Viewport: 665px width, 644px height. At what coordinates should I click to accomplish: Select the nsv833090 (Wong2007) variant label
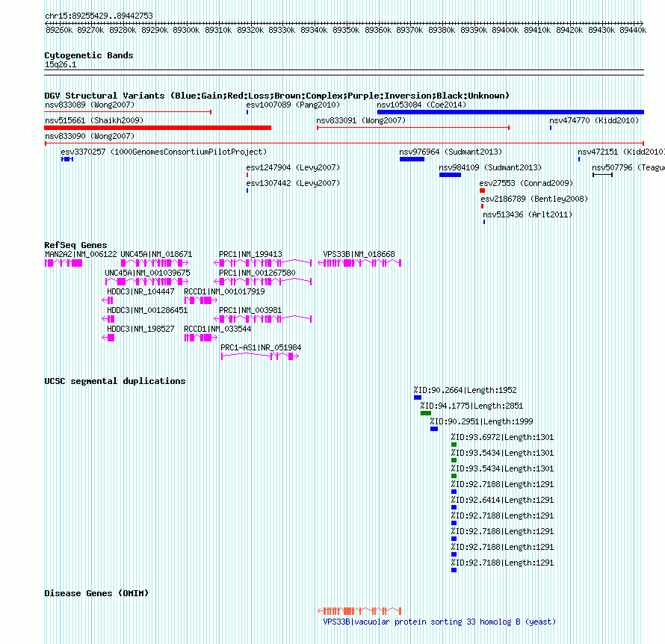point(90,136)
